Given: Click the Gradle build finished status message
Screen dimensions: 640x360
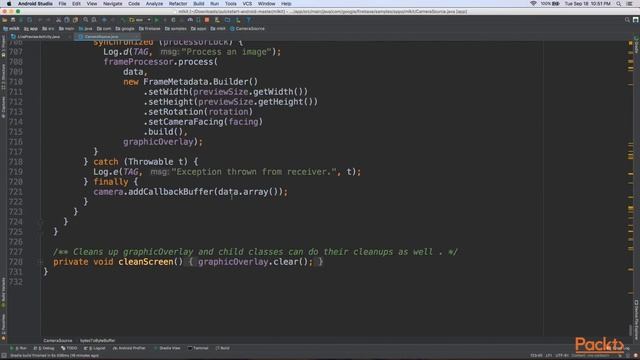Looking at the screenshot, I should click(x=54, y=356).
